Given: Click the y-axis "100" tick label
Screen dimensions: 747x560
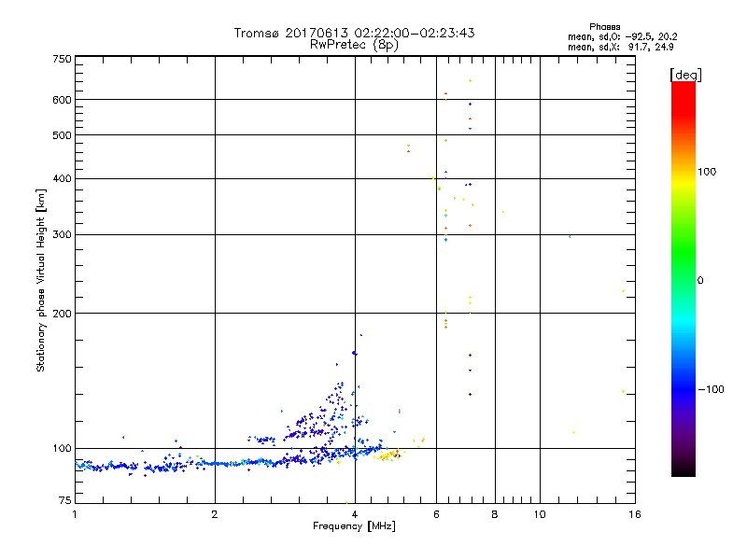Looking at the screenshot, I should [62, 449].
